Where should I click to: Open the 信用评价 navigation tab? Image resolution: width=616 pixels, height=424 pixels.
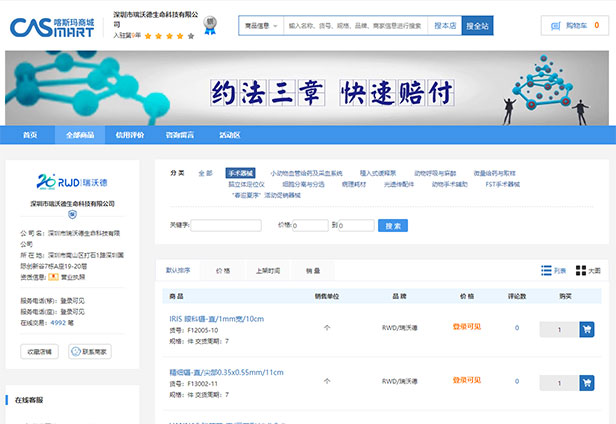(x=130, y=135)
